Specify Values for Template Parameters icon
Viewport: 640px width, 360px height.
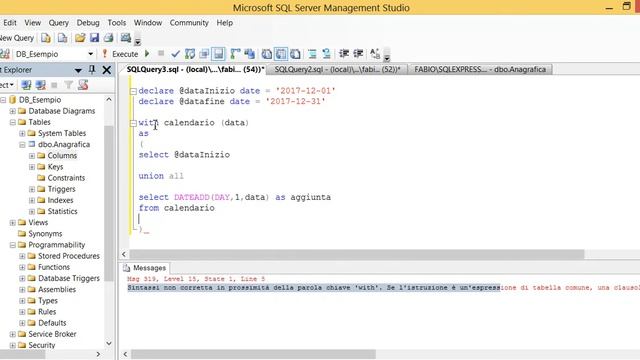[x=375, y=54]
